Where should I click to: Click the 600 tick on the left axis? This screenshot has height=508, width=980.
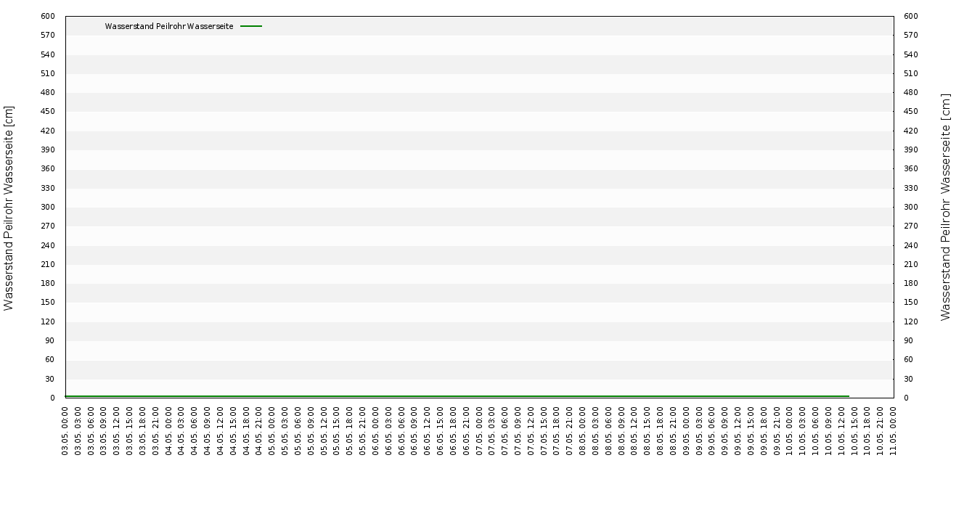(49, 16)
